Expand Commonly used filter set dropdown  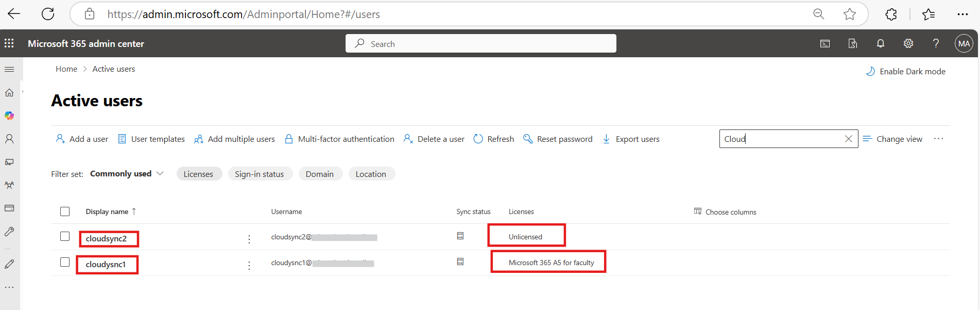coord(127,174)
